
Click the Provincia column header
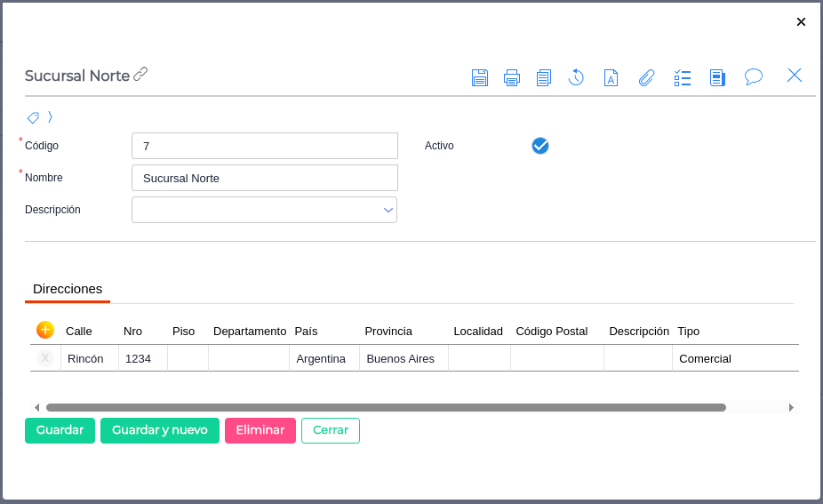click(x=388, y=332)
